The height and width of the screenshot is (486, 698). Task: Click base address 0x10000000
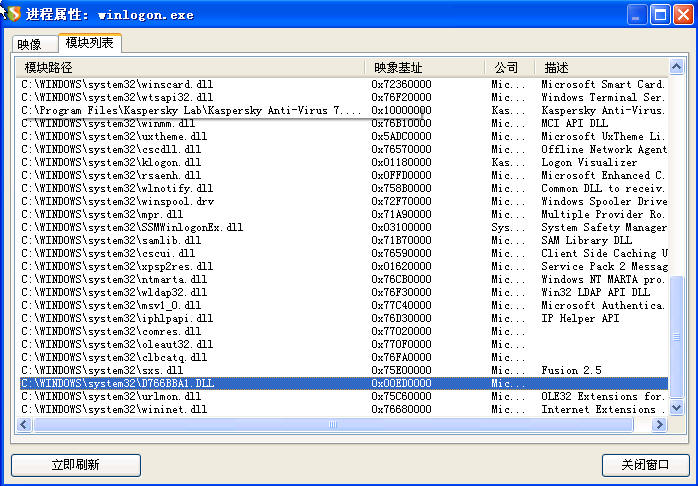pos(401,110)
